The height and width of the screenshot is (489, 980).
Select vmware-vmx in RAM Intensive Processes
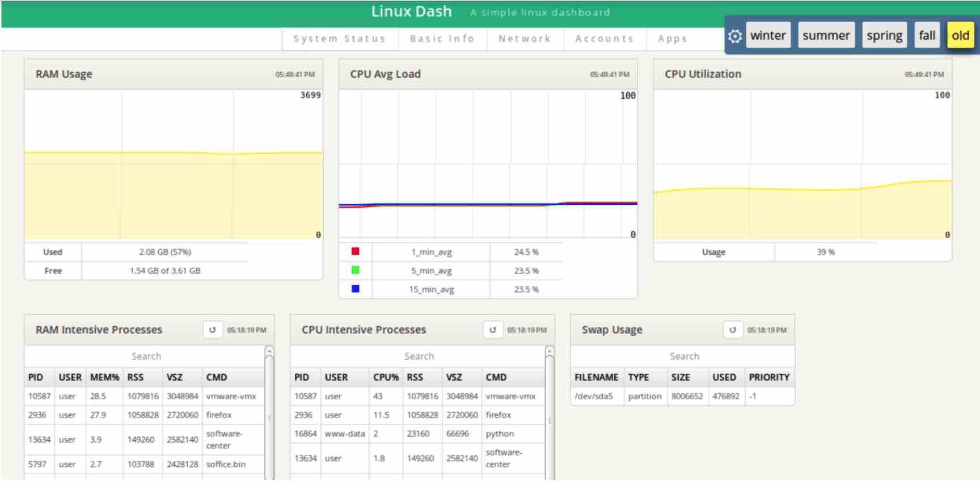(231, 397)
